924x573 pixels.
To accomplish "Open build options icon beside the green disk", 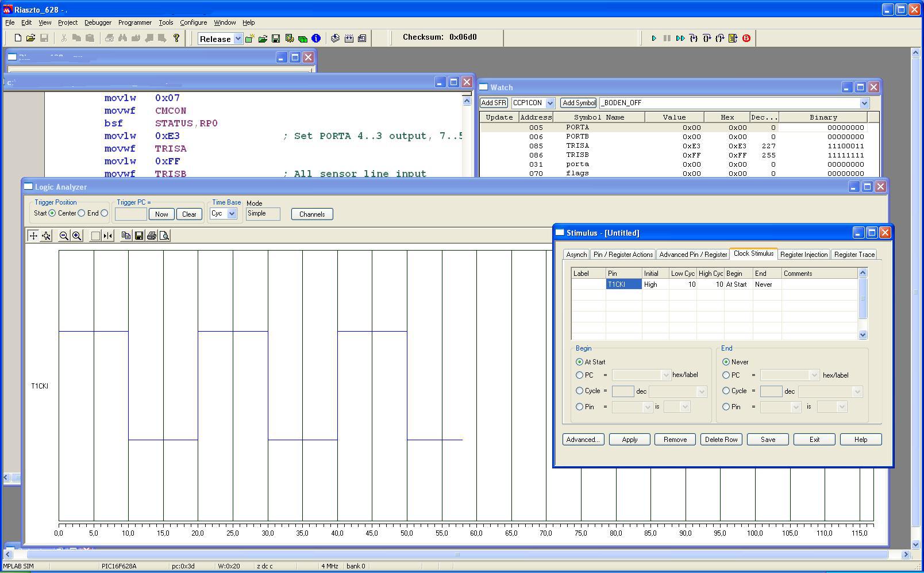I will click(x=289, y=39).
